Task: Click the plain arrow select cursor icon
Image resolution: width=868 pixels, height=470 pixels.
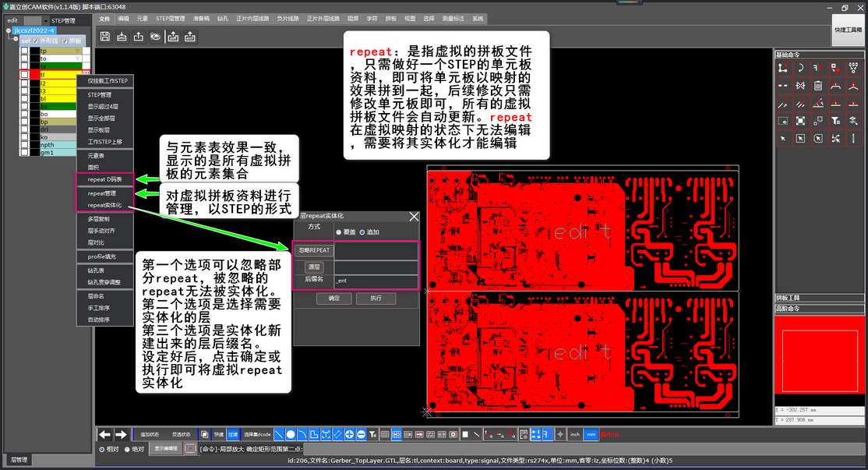Action: point(783,139)
